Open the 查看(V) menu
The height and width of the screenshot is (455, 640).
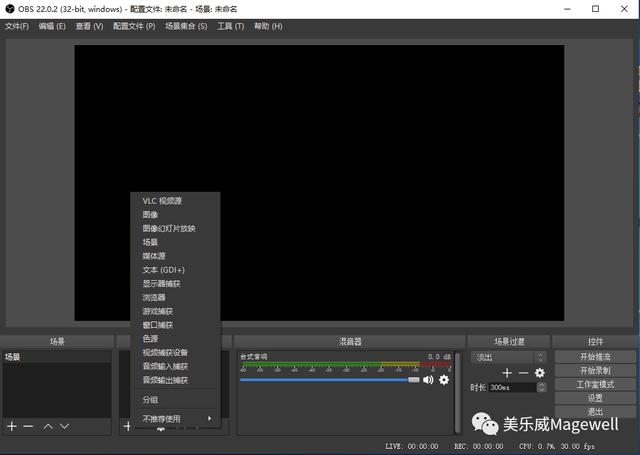point(89,26)
